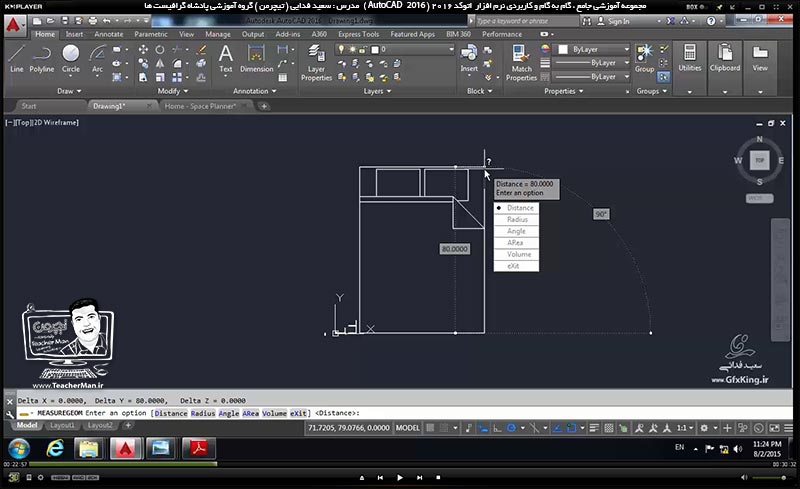Add a new file tab with plus button

tap(263, 106)
